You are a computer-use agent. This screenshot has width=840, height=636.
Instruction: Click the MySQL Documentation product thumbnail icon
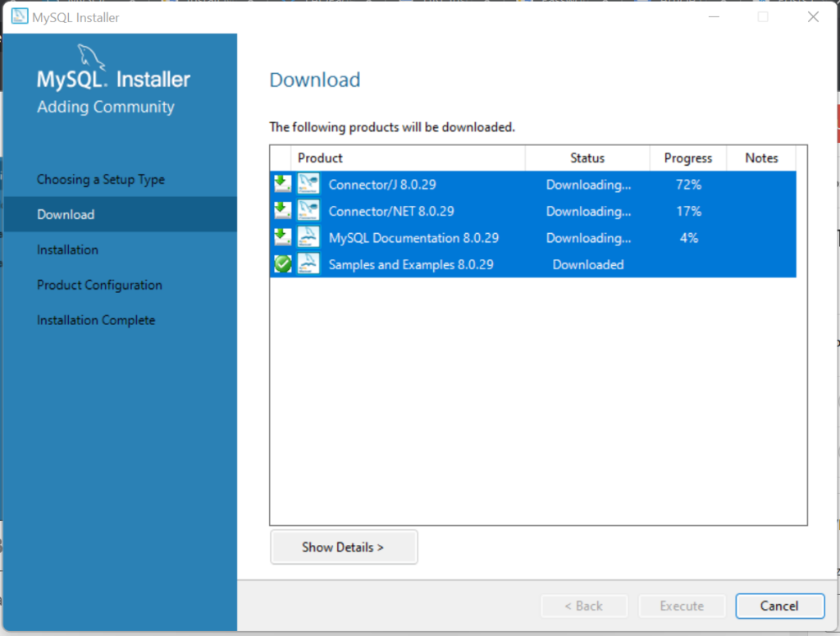(308, 237)
